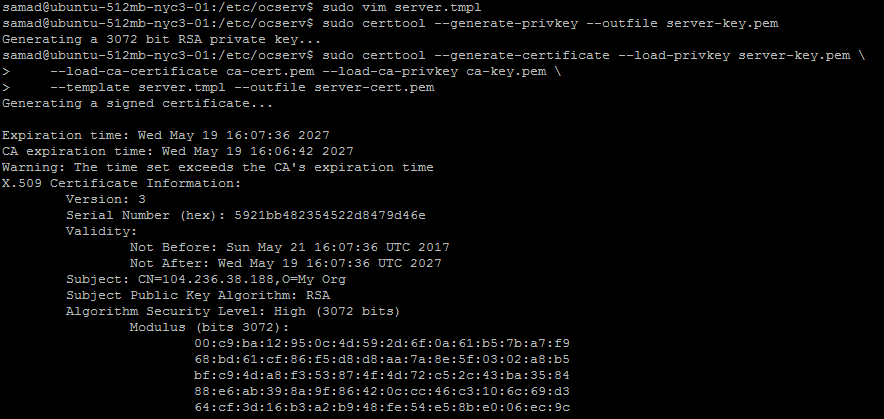Click ca-cert.pem in the command
This screenshot has width=884, height=419.
click(270, 72)
